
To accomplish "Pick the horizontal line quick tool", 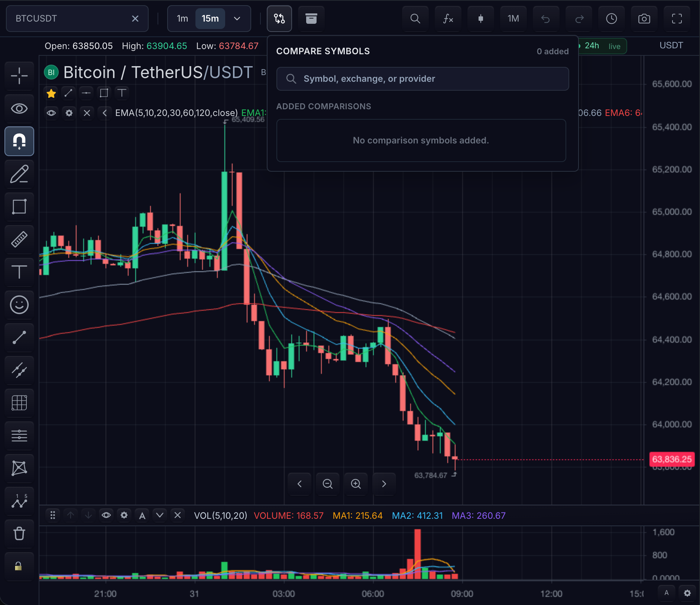I will (x=86, y=93).
